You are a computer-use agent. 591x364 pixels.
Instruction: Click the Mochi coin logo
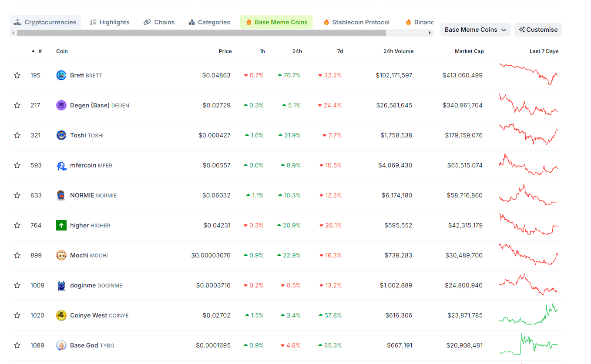pyautogui.click(x=61, y=255)
